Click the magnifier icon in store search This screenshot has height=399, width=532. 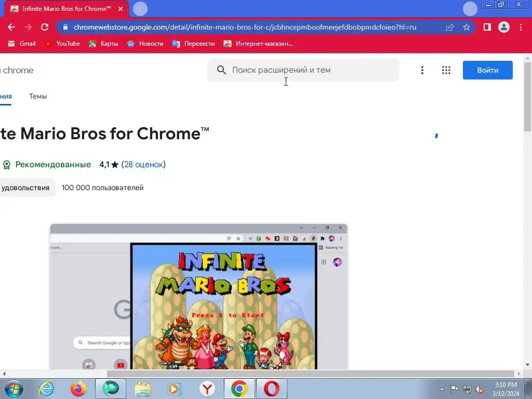[x=221, y=70]
